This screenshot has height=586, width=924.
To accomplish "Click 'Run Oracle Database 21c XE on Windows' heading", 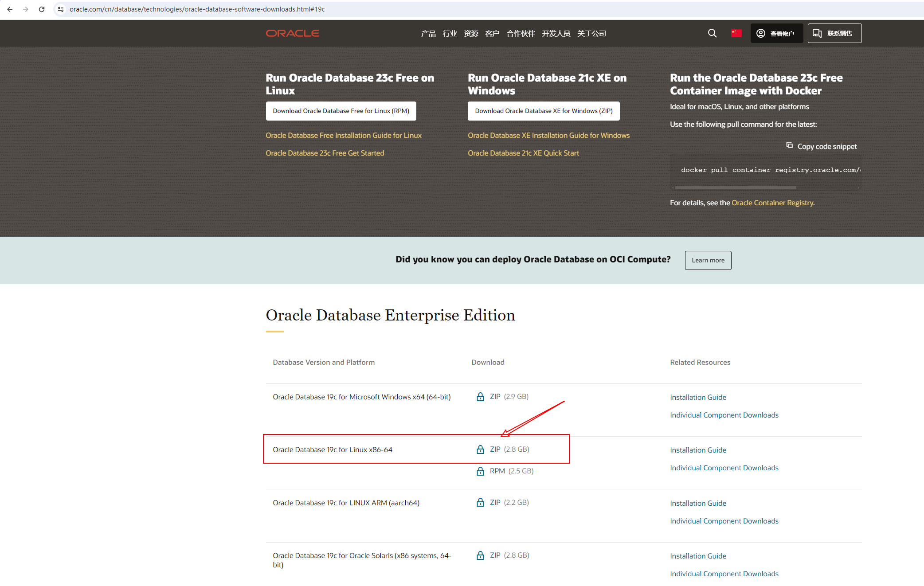I will pyautogui.click(x=547, y=84).
